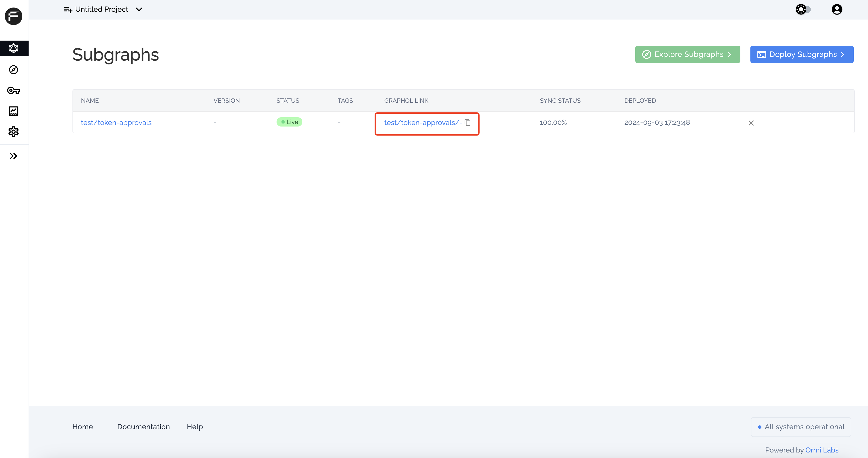This screenshot has width=868, height=458.
Task: Click the VERSION column header
Action: tap(226, 101)
